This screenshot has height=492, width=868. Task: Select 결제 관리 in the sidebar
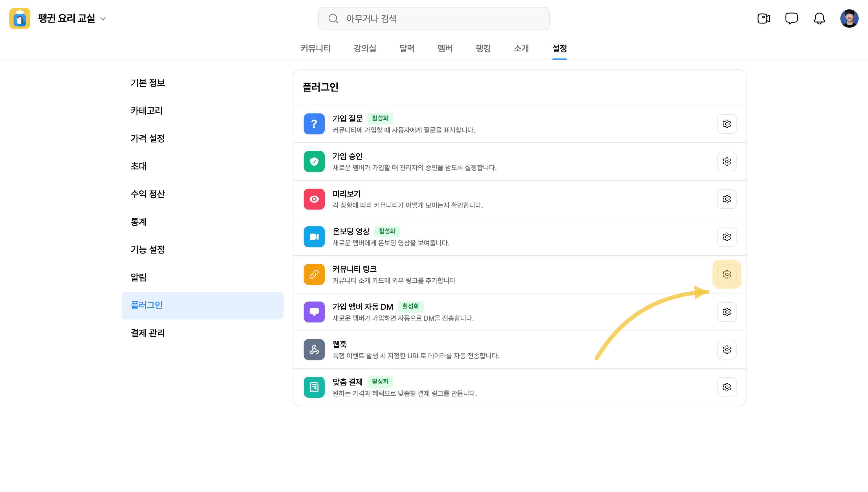click(148, 333)
